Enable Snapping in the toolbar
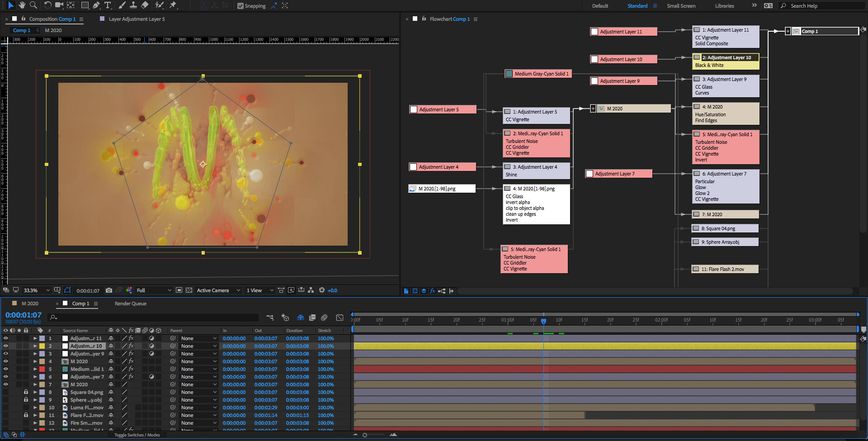The height and width of the screenshot is (441, 868). tap(241, 6)
